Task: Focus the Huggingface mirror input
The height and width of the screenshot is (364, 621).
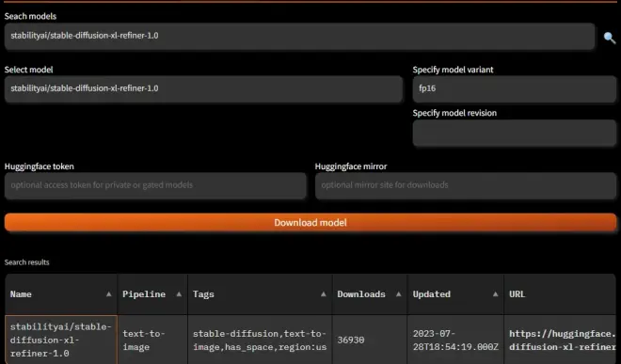Action: 466,185
